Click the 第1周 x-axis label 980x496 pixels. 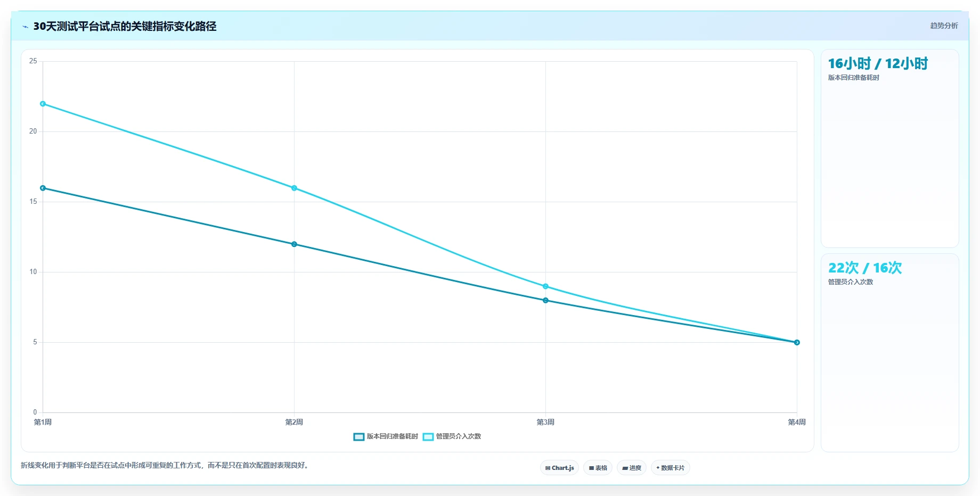tap(43, 422)
